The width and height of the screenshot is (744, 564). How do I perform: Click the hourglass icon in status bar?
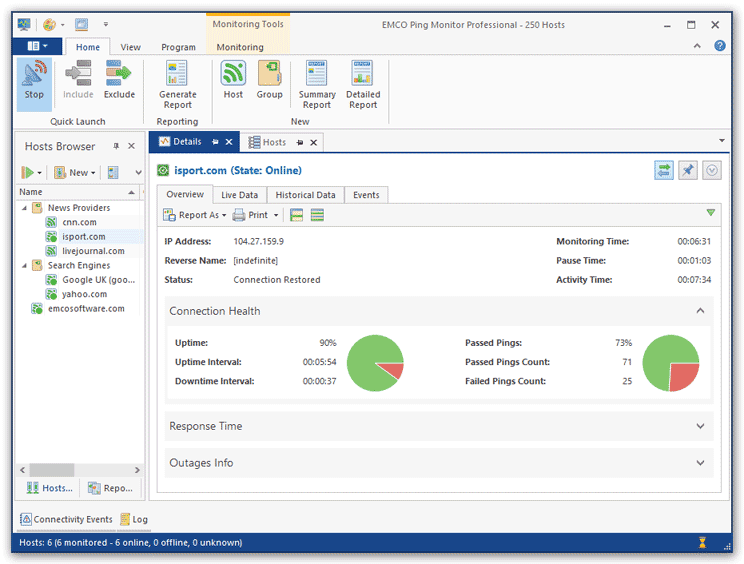pos(702,542)
